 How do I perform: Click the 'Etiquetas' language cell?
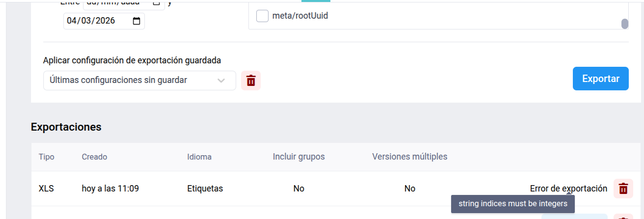(x=205, y=189)
